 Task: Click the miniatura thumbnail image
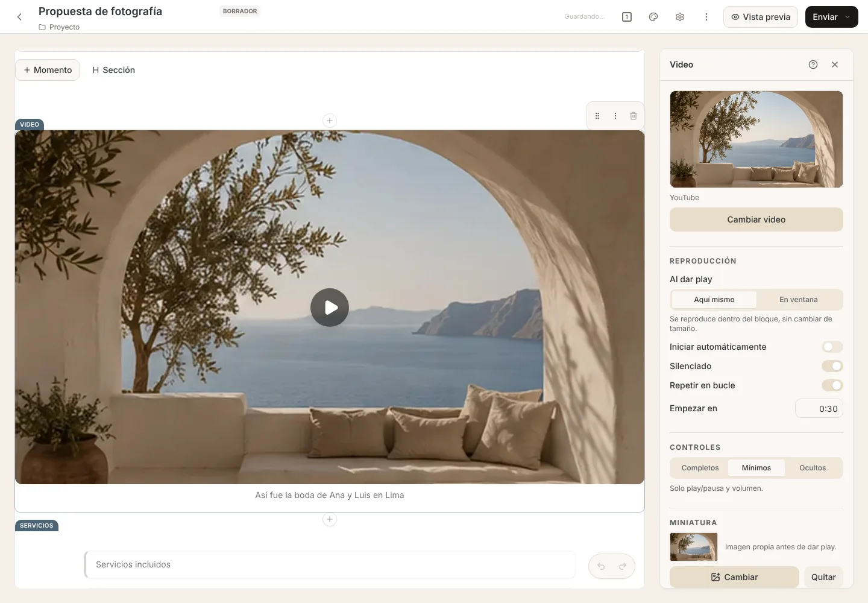coord(694,547)
